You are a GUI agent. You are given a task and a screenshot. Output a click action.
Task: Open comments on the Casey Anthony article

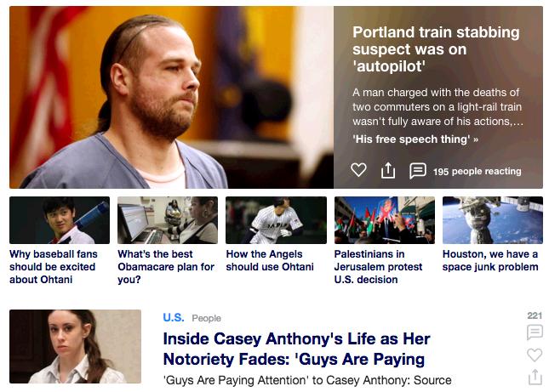[x=535, y=332]
